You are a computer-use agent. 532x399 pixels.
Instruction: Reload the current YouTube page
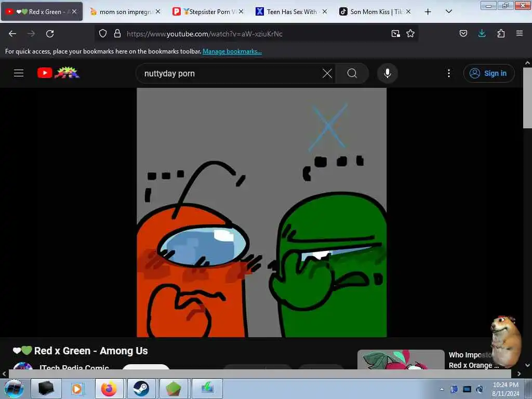[50, 34]
